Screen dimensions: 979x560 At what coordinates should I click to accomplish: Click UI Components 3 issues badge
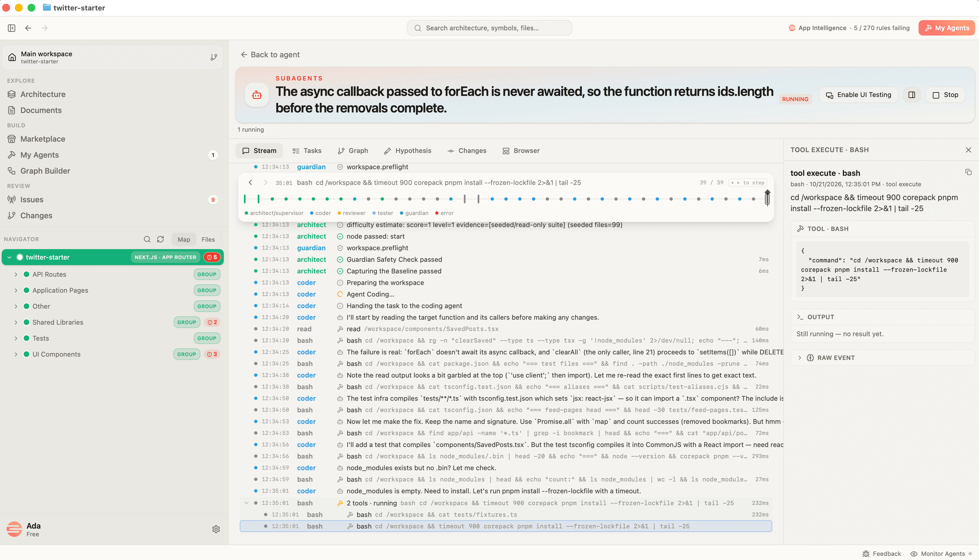(212, 354)
